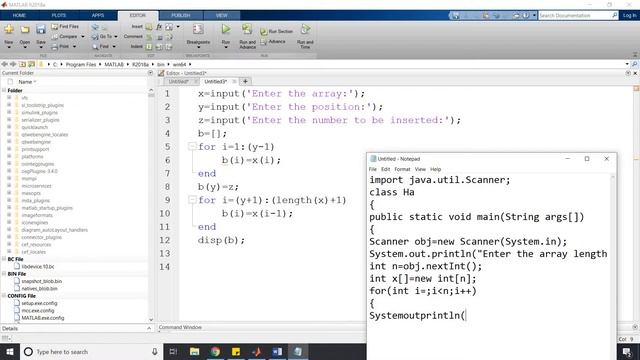Click the Cortana microphone icon
The width and height of the screenshot is (640, 360).
tap(155, 351)
